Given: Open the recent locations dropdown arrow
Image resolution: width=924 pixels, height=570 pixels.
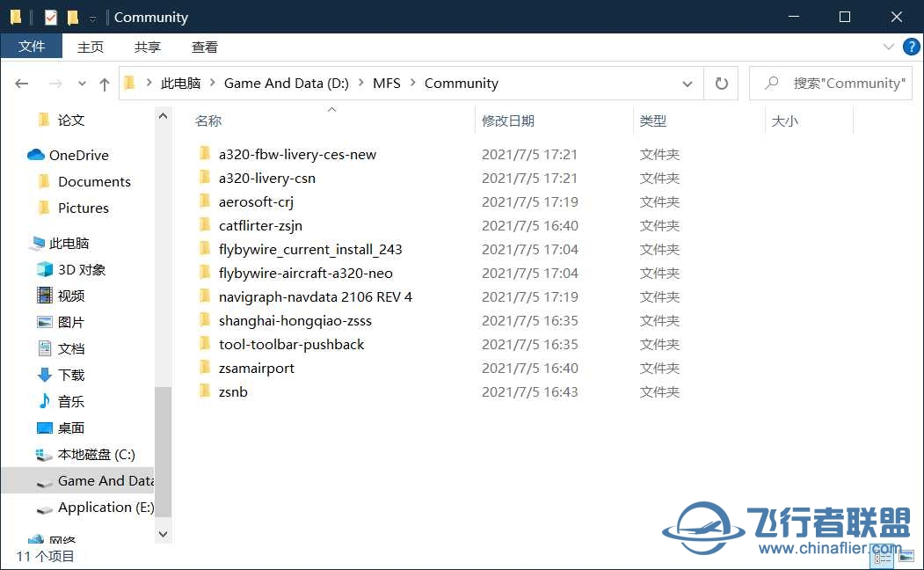Looking at the screenshot, I should 82,84.
